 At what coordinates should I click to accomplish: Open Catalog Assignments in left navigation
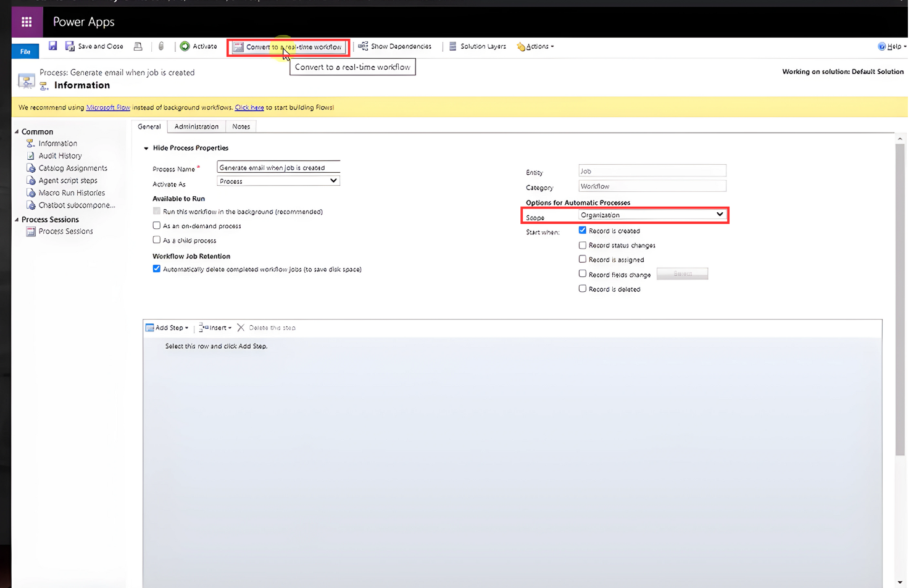click(73, 168)
